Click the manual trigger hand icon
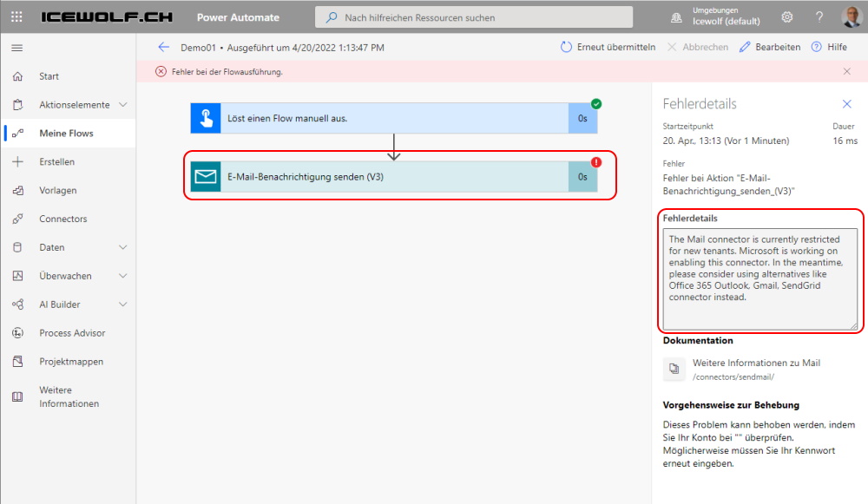The image size is (868, 504). coord(206,118)
